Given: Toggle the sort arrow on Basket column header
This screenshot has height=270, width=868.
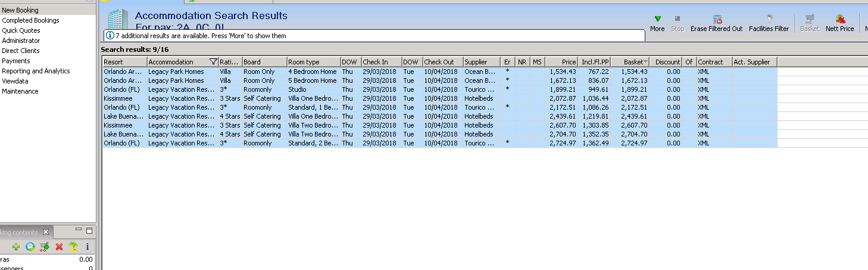Looking at the screenshot, I should [645, 62].
